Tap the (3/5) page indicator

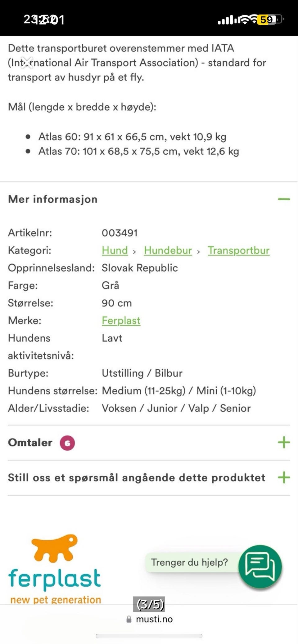click(149, 604)
